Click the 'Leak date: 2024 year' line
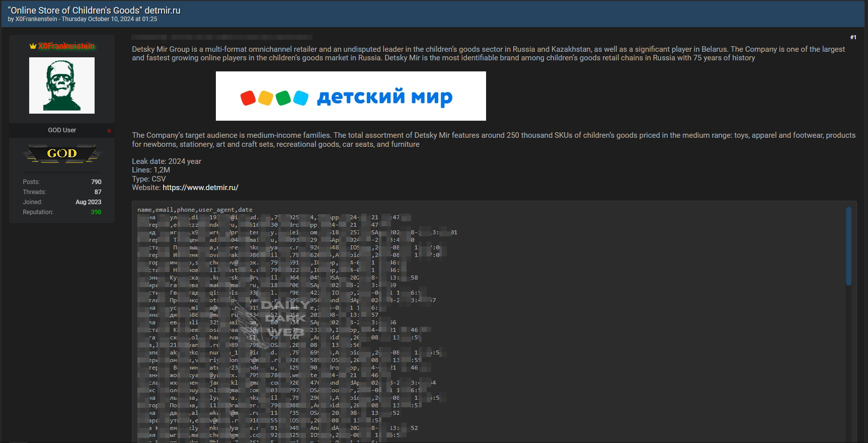Screen dimensions: 868x443 click(x=167, y=161)
